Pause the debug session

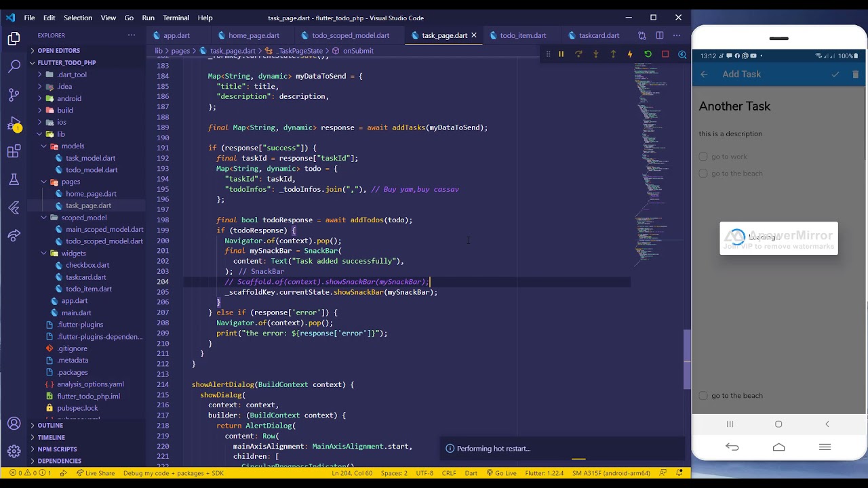click(561, 54)
